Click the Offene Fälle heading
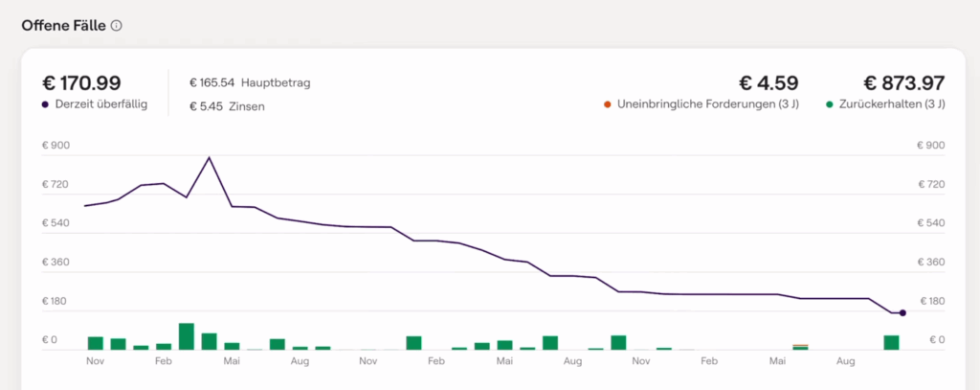The image size is (980, 390). click(x=64, y=26)
